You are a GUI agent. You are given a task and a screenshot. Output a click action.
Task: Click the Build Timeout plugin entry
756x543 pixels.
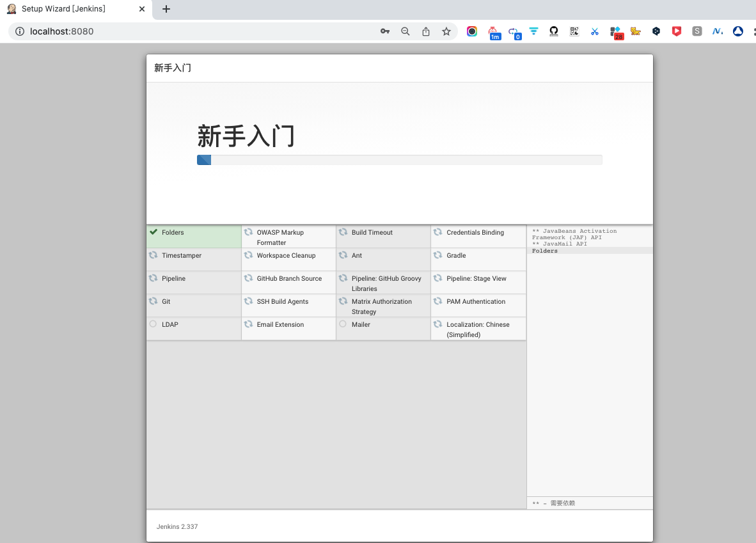coord(383,237)
